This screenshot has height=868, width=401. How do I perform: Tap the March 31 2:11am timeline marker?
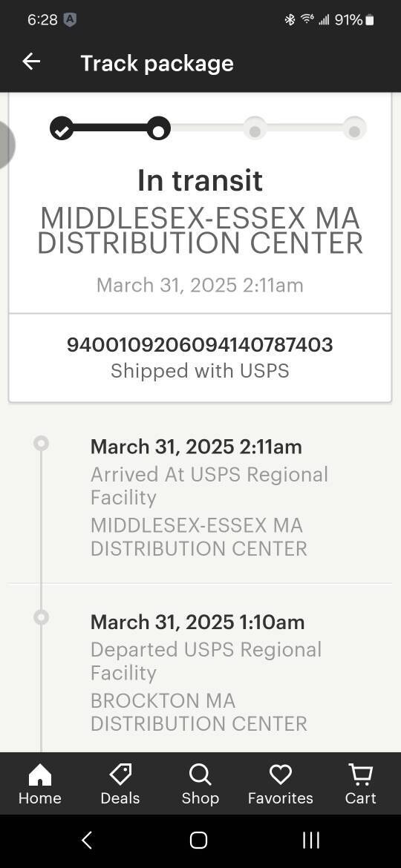(41, 443)
